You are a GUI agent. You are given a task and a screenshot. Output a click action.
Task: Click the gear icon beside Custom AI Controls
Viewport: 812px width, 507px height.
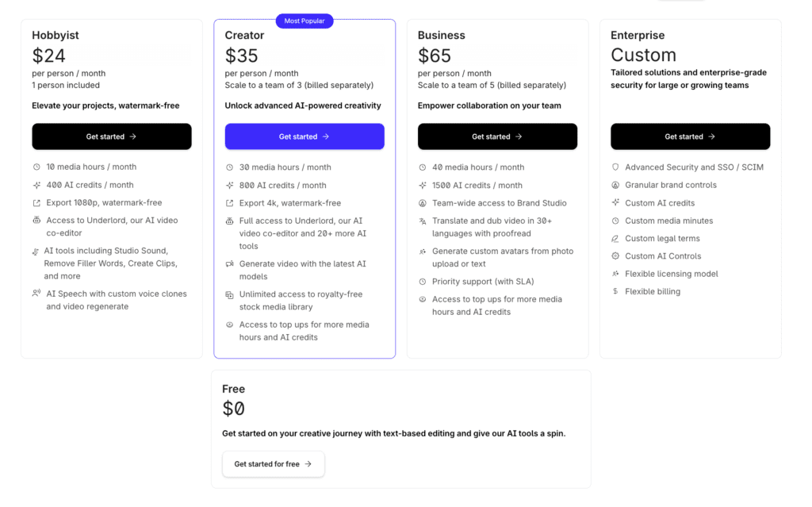(616, 255)
